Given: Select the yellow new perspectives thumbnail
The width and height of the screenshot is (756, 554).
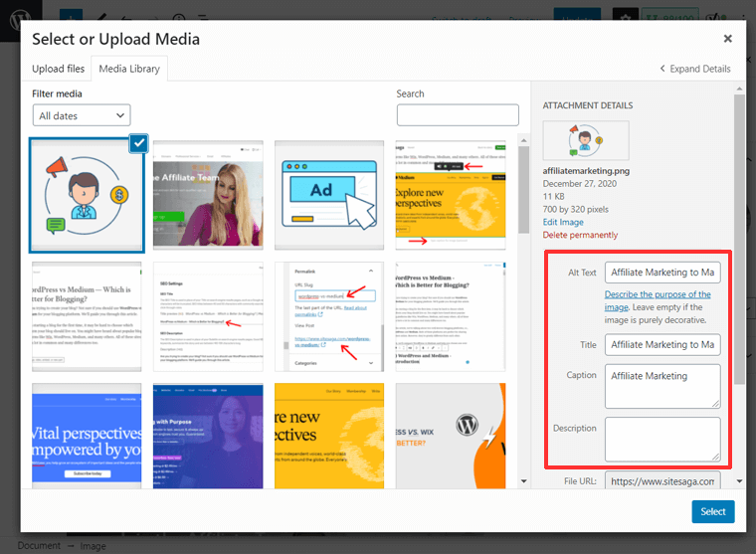Looking at the screenshot, I should click(x=329, y=436).
